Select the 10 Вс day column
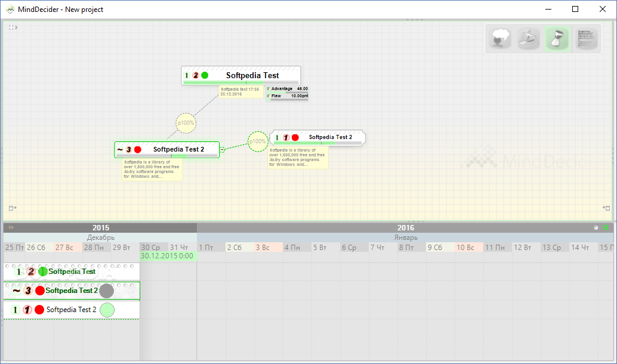617x364 pixels. [468, 247]
